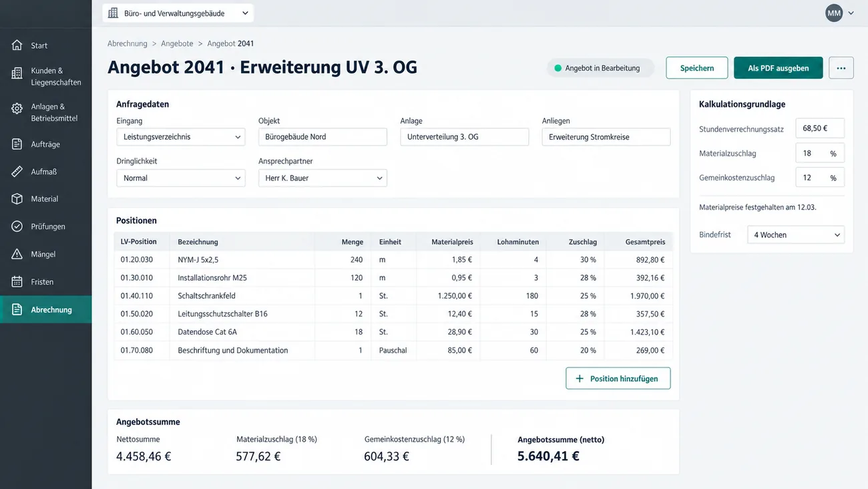Click the Anlagen & Betriebsmittel gear icon
The height and width of the screenshot is (489, 868).
(17, 108)
